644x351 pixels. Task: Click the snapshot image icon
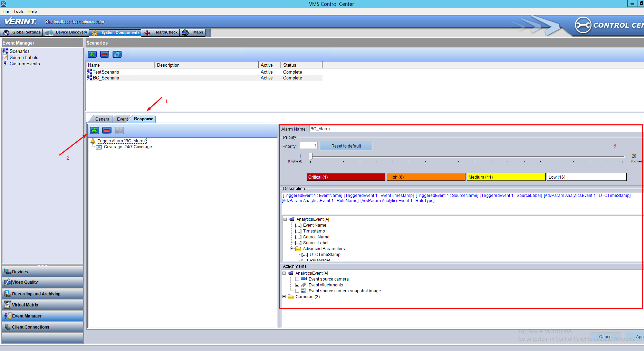[304, 291]
